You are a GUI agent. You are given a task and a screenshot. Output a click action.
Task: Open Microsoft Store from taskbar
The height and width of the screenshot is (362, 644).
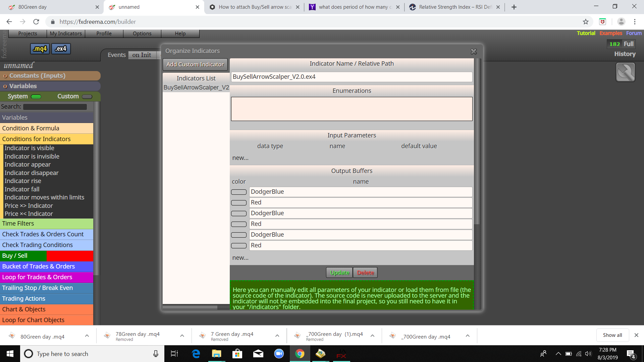[x=237, y=354]
